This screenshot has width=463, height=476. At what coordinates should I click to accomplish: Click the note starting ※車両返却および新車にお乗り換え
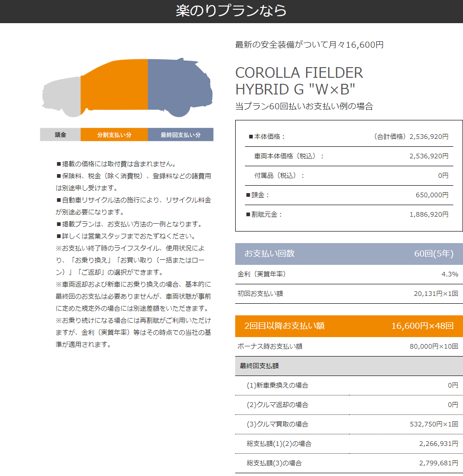pyautogui.click(x=133, y=296)
